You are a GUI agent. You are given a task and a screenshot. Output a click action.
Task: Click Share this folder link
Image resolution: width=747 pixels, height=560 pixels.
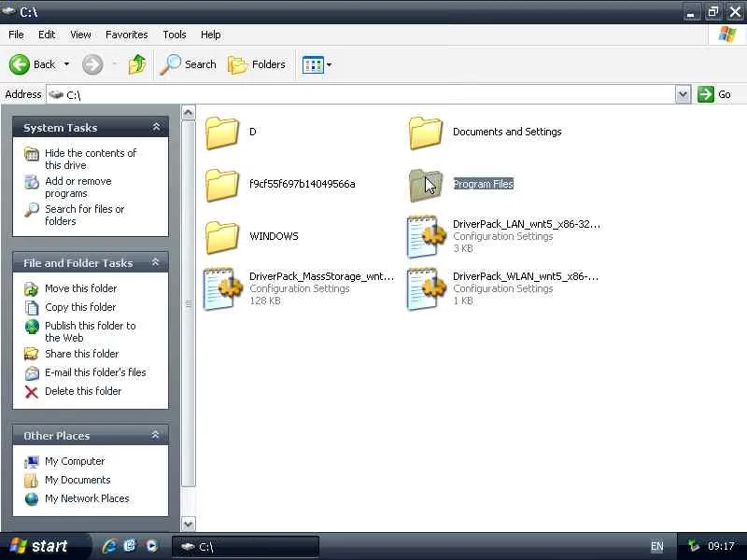(81, 354)
